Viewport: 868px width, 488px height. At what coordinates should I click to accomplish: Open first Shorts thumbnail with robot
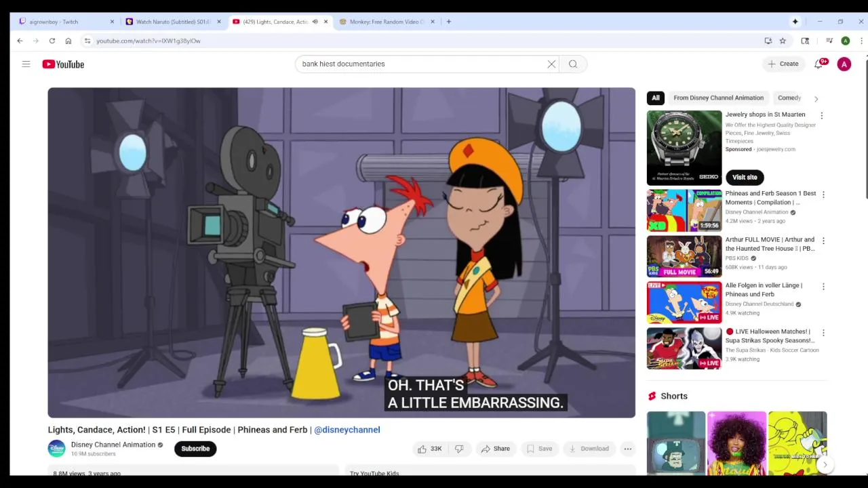point(676,443)
